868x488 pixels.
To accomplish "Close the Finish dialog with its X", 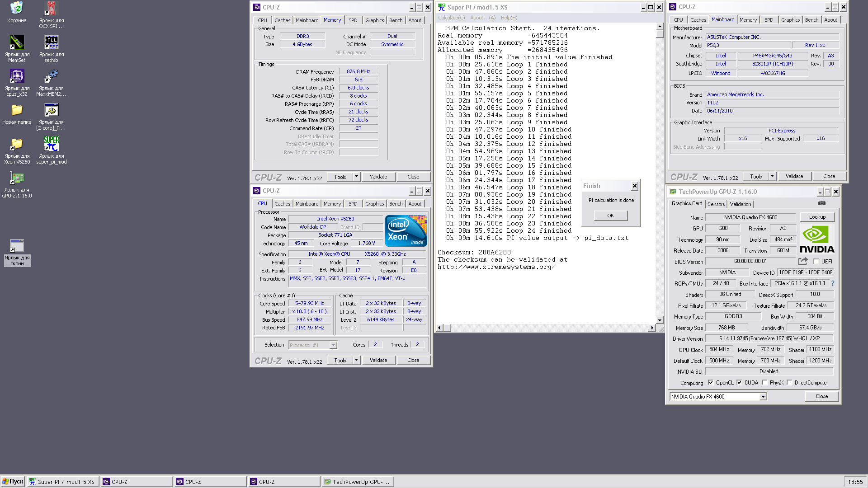I will point(635,186).
